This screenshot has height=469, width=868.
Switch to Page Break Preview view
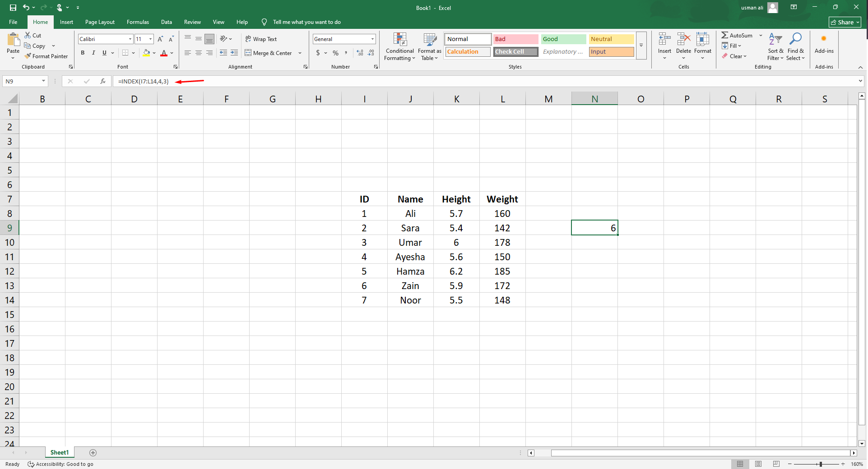pyautogui.click(x=776, y=464)
